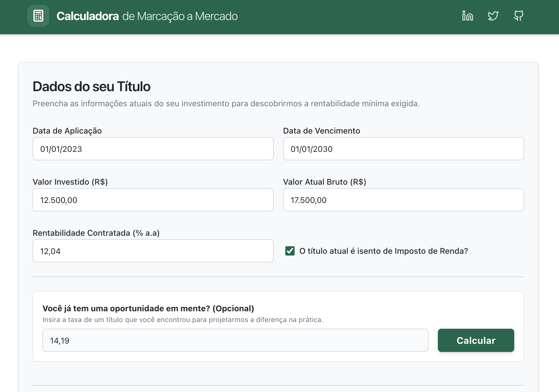Open the Twitter bird icon
The width and height of the screenshot is (559, 392).
[x=493, y=16]
